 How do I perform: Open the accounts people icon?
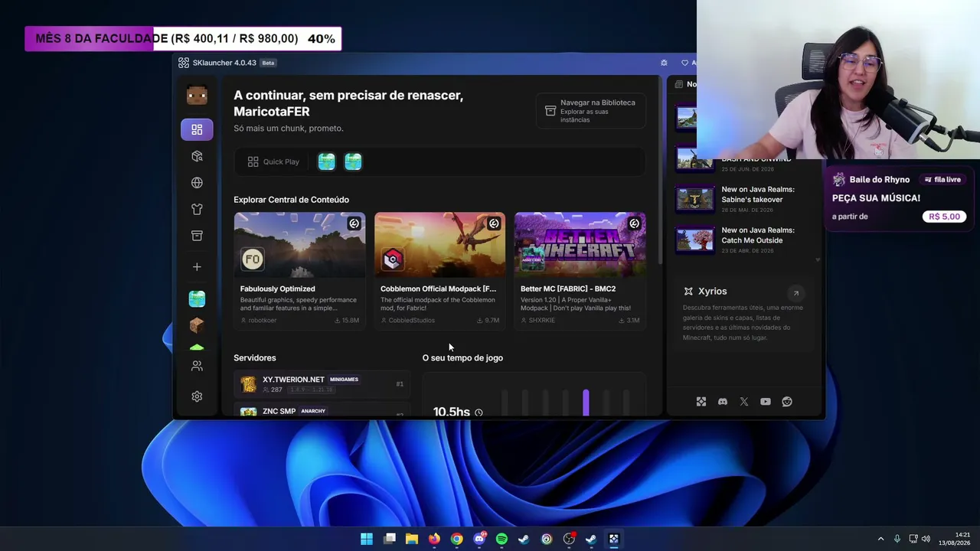click(x=197, y=367)
